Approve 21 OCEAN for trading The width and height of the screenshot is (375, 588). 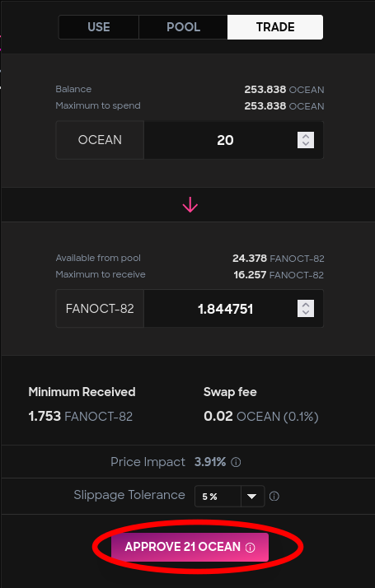click(190, 547)
